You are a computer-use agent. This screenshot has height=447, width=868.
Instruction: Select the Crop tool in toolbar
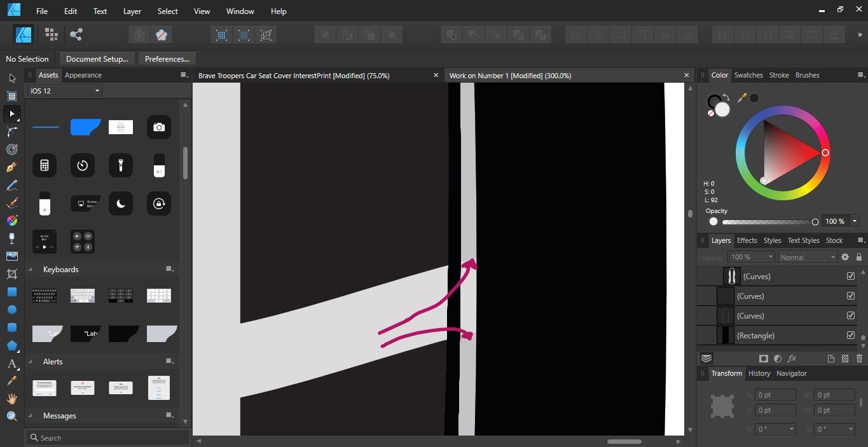(11, 274)
